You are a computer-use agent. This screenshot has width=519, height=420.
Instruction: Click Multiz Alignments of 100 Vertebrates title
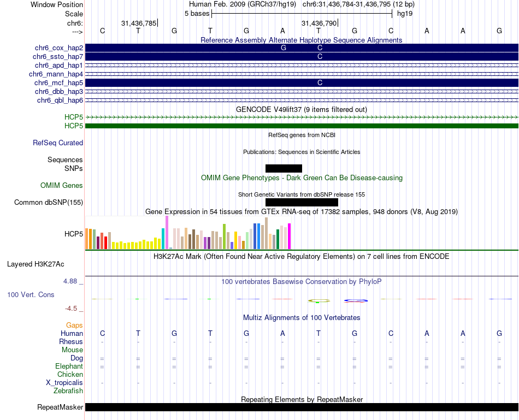click(301, 318)
